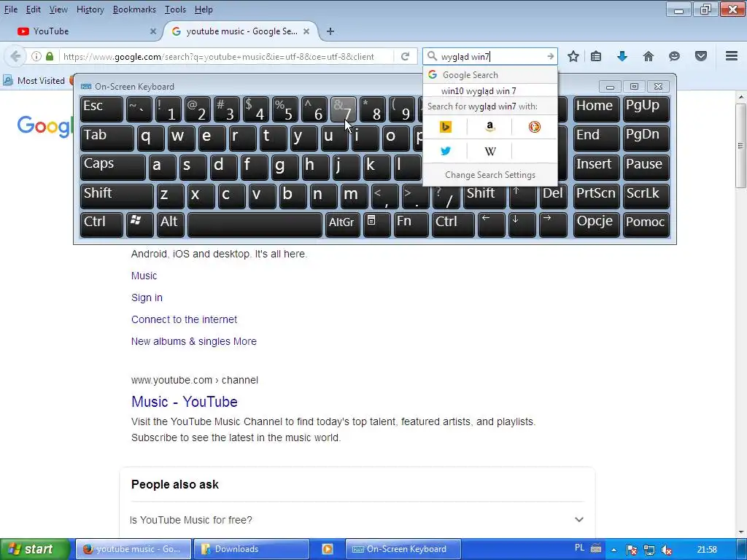
Task: Close the youtube music Google Search tab
Action: (306, 31)
